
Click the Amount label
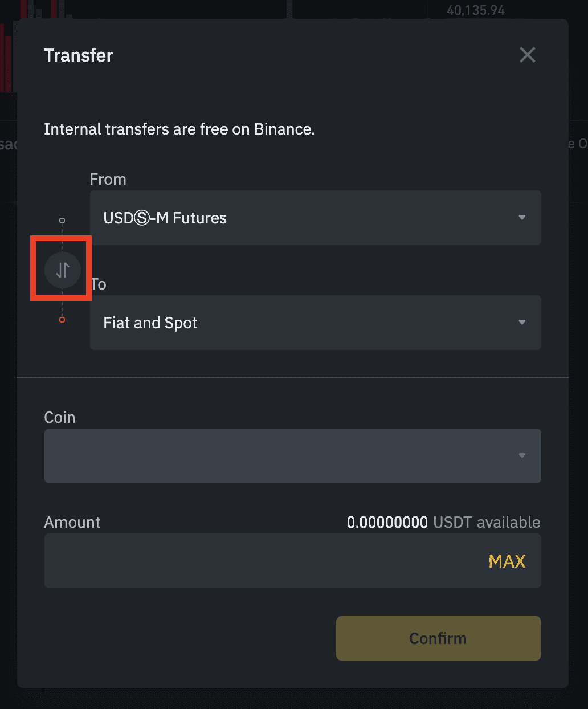[72, 523]
